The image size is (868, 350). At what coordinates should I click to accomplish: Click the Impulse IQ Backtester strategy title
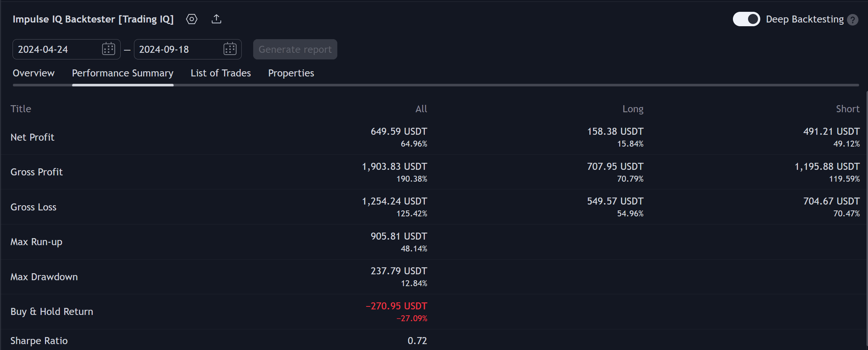93,19
